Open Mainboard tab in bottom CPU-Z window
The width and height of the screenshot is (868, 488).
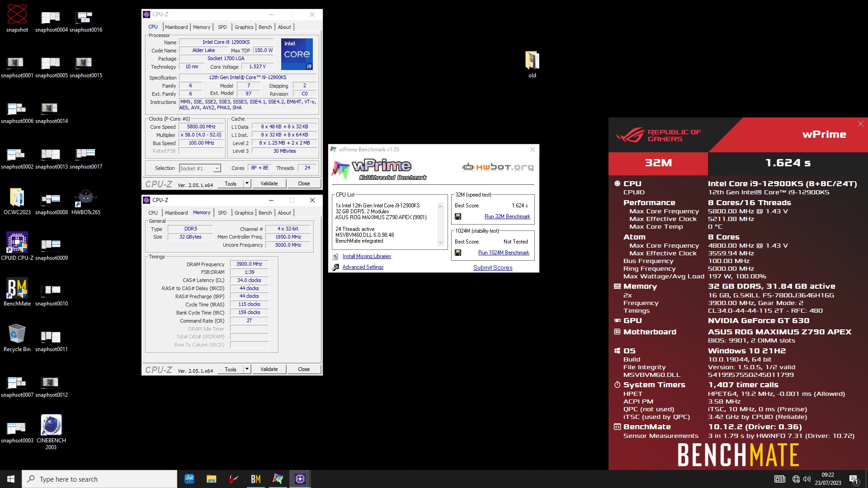tap(176, 213)
